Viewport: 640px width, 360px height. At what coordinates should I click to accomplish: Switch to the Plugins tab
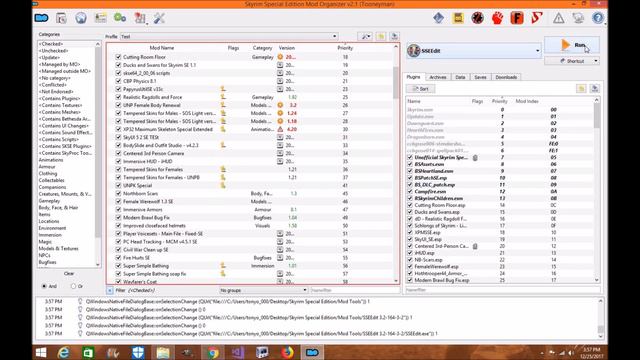413,77
